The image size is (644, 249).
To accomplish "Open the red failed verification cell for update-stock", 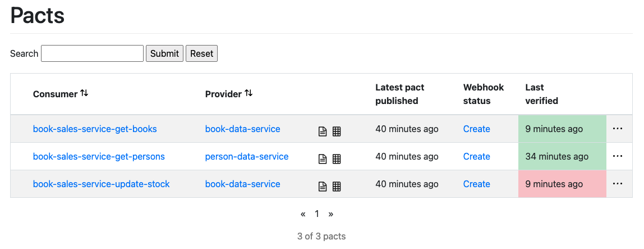I will [x=562, y=184].
